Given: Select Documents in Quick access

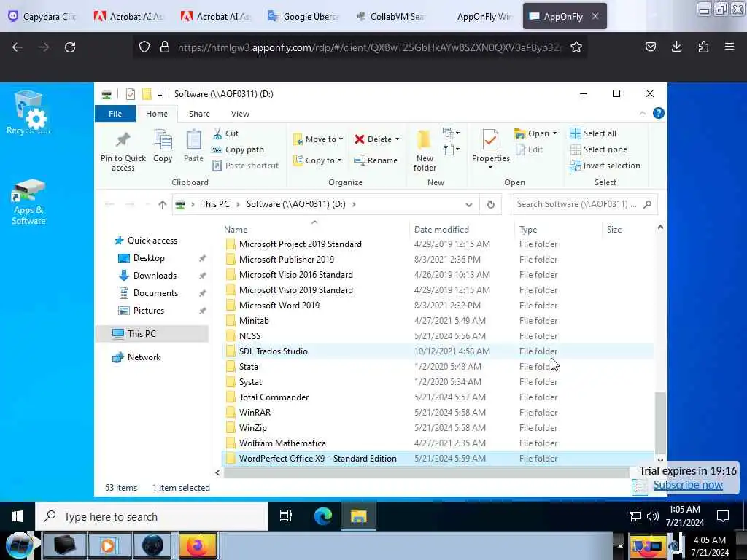Looking at the screenshot, I should (x=155, y=293).
